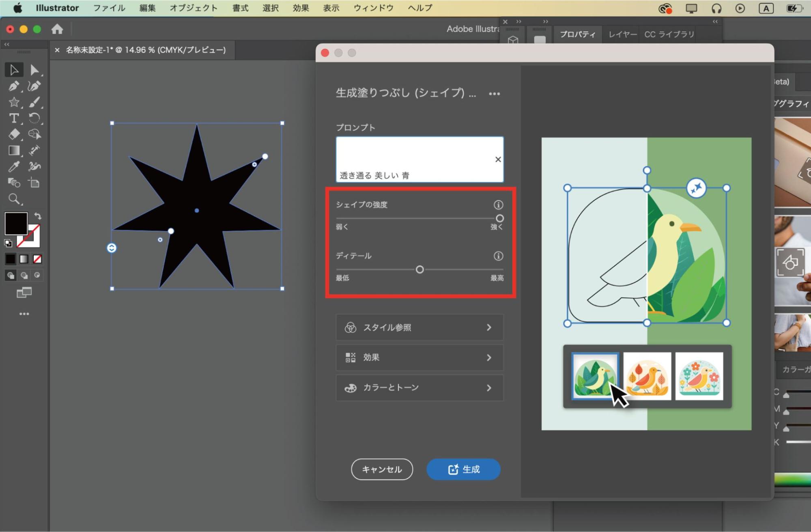Expand the カラーとトーン section
811x532 pixels.
point(419,388)
